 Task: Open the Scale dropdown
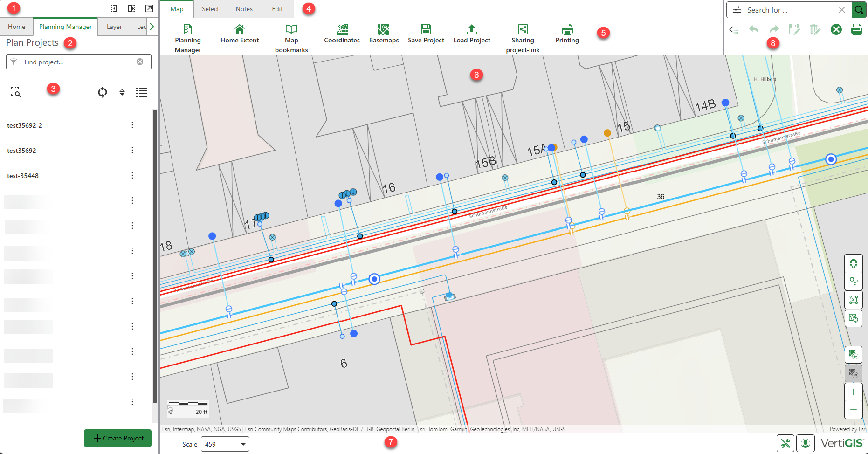tap(225, 444)
